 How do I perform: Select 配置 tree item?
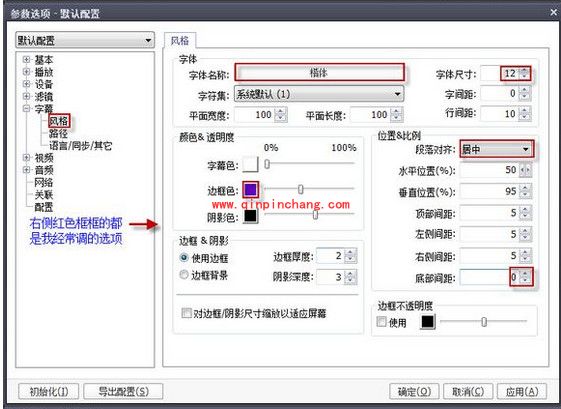(44, 207)
